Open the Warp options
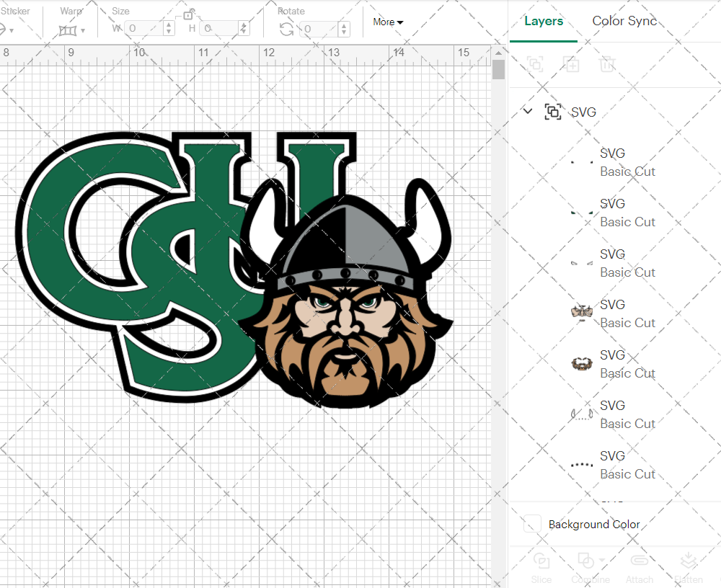The height and width of the screenshot is (588, 721). point(69,29)
